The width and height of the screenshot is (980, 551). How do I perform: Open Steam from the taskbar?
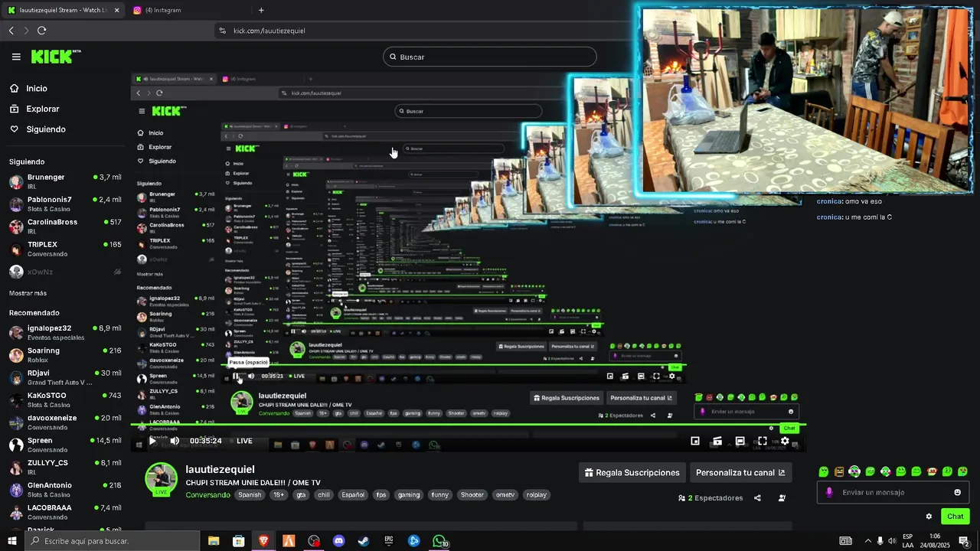coord(364,541)
